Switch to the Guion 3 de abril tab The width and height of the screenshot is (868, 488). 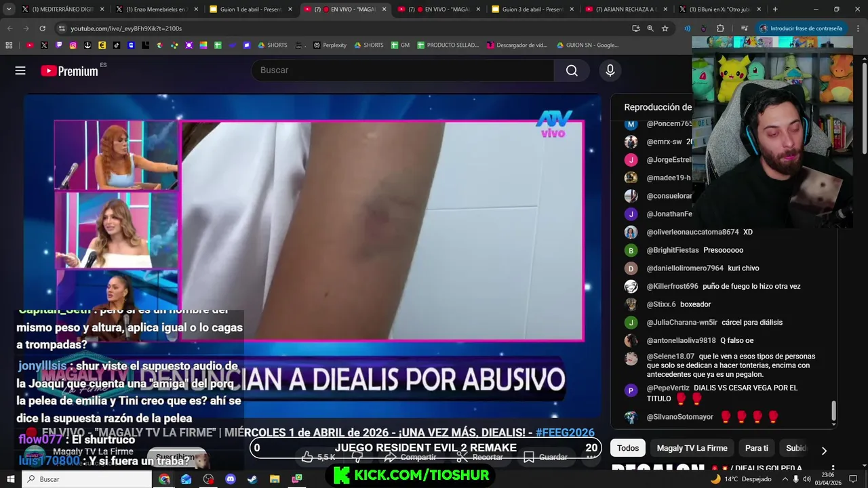531,9
